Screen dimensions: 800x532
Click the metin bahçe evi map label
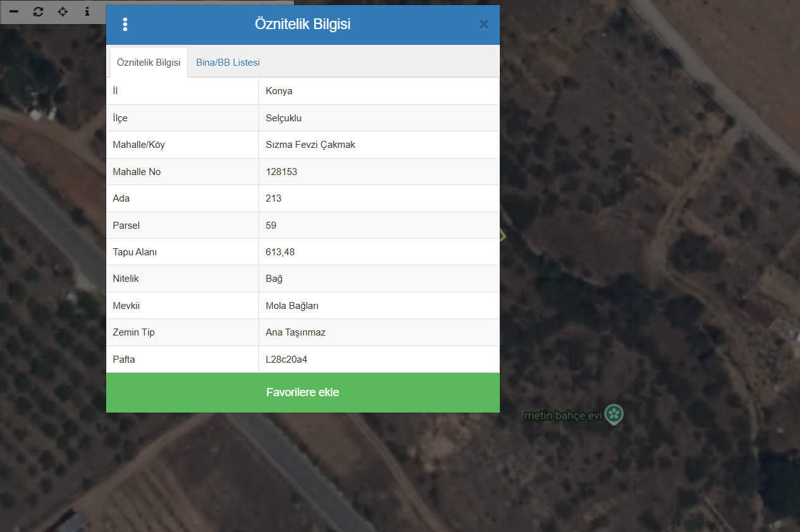(x=563, y=416)
